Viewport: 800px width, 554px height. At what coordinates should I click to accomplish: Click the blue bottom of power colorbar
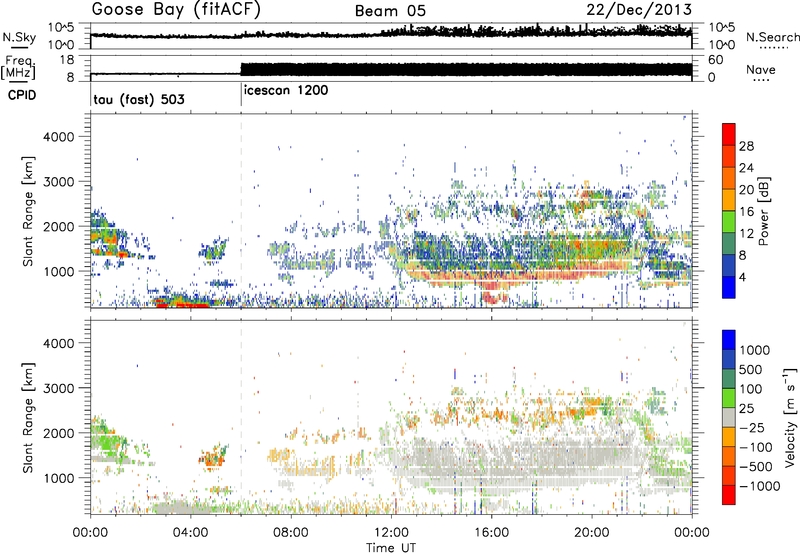point(729,288)
